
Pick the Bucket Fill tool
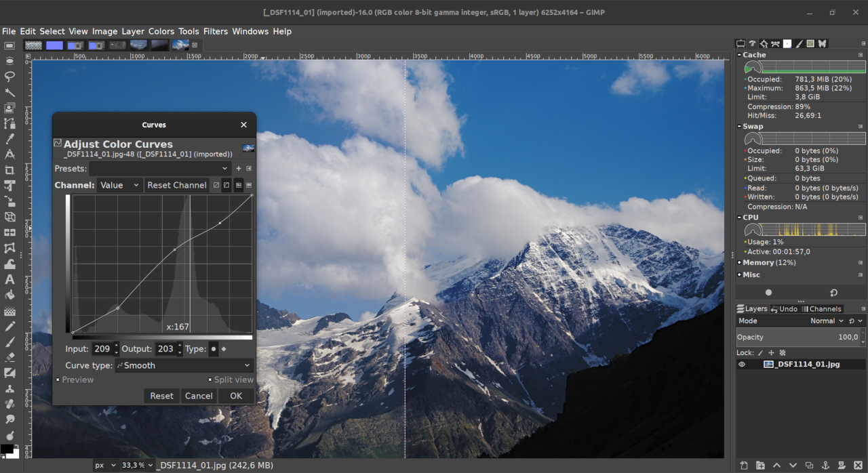pos(9,295)
